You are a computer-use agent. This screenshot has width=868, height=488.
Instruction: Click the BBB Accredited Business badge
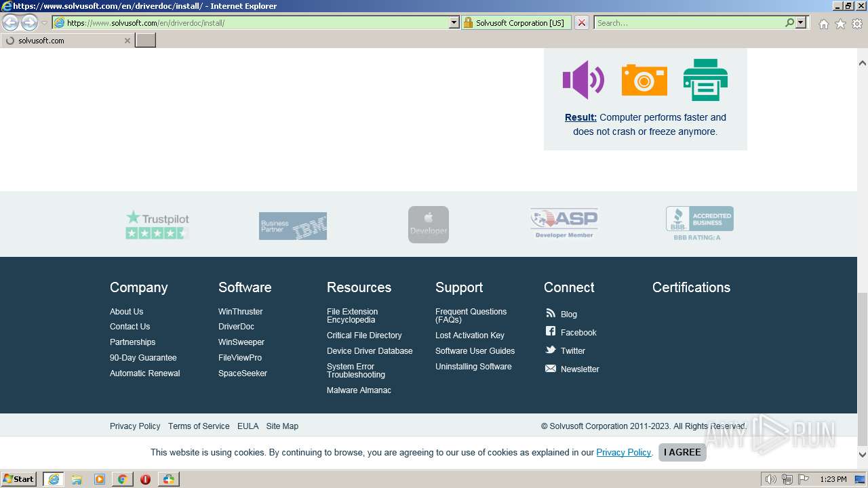699,224
